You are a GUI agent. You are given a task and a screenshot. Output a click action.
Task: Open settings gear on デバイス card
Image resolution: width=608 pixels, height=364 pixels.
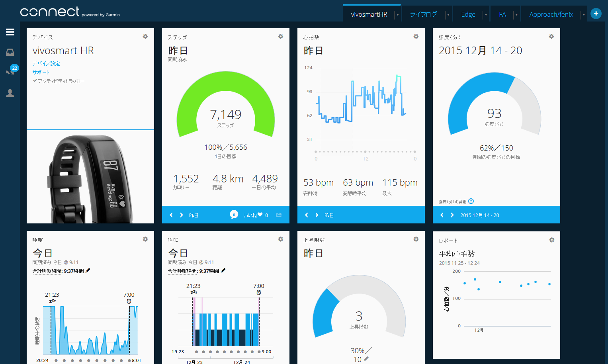click(145, 36)
